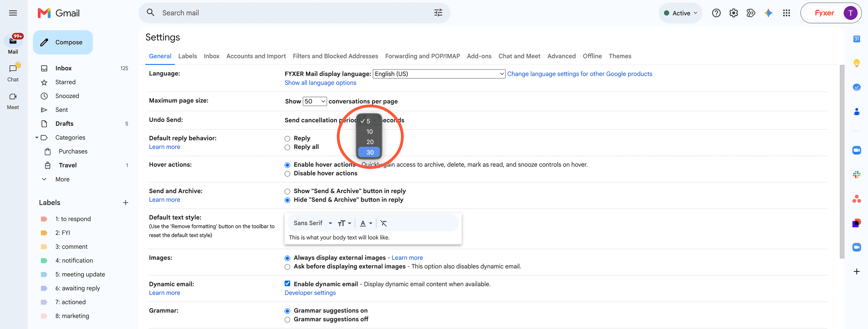Open Contacts side panel icon
The height and width of the screenshot is (329, 868).
[x=856, y=111]
